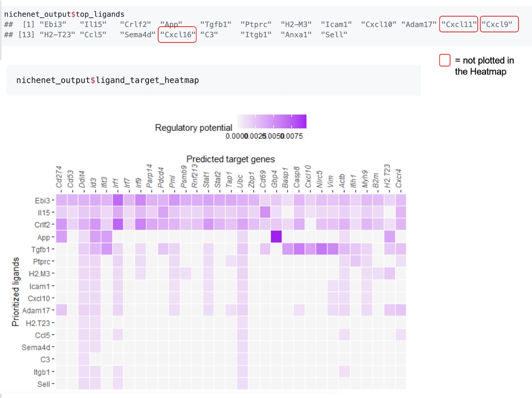Click the red-boxed "Cxcl11" ligand name

tap(458, 24)
